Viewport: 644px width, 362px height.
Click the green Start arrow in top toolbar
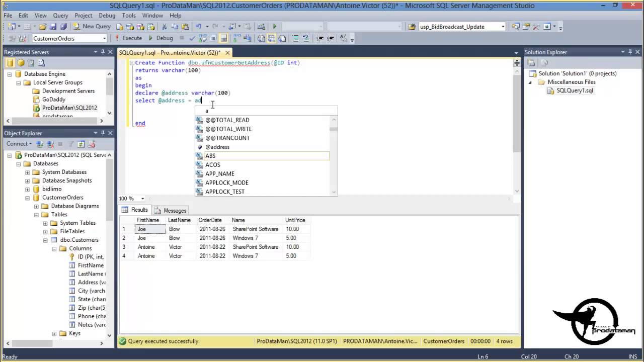point(274,26)
